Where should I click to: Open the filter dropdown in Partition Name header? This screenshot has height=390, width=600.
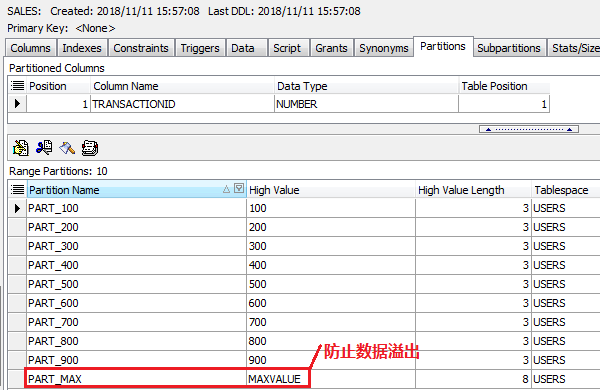tap(239, 188)
